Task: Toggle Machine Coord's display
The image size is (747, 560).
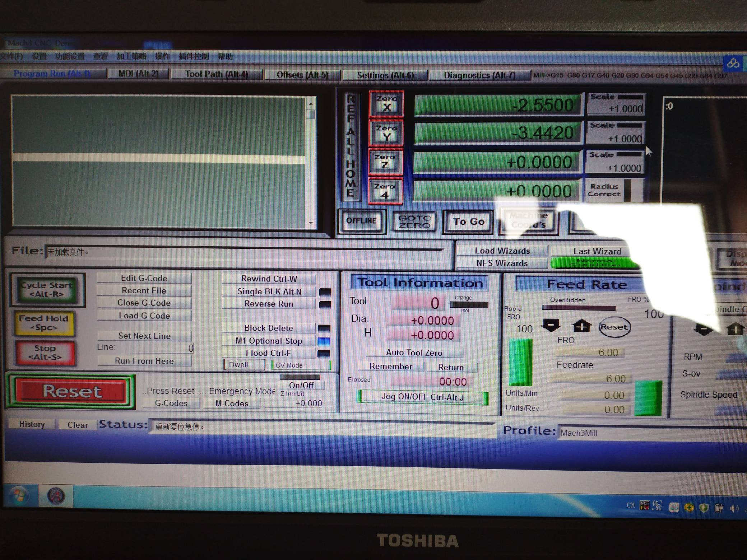Action: [529, 220]
